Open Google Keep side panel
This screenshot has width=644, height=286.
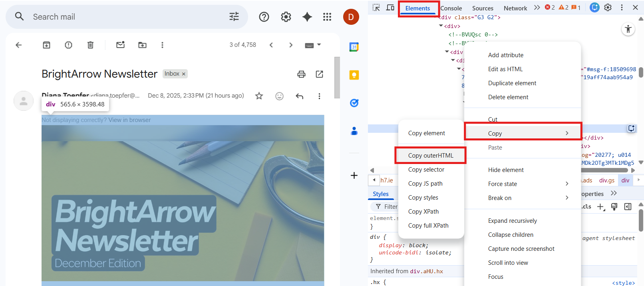coord(354,75)
